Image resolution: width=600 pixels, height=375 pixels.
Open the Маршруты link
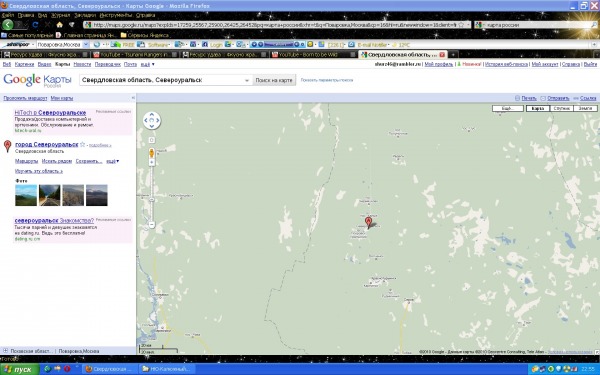26,161
